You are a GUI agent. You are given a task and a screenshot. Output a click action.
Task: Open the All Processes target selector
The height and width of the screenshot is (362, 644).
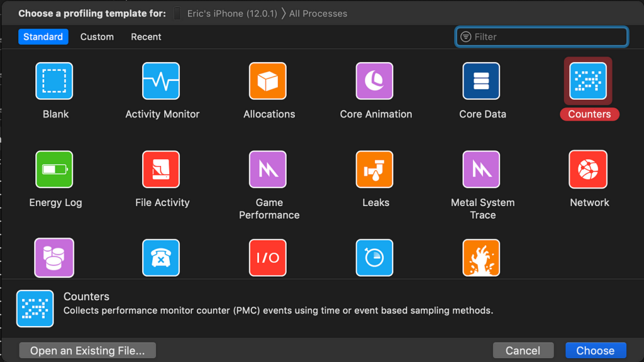tap(318, 14)
